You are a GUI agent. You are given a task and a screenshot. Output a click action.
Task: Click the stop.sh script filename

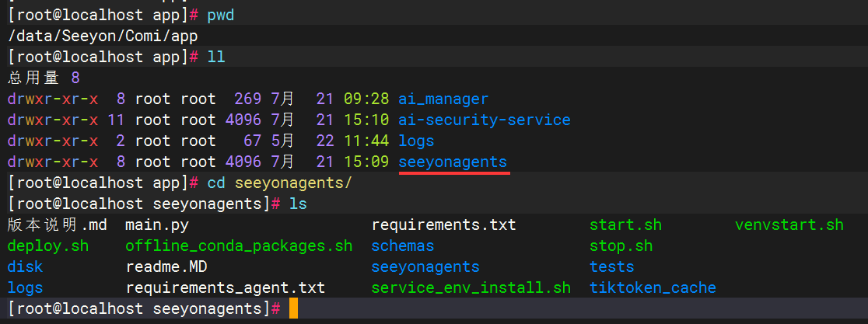tap(621, 246)
